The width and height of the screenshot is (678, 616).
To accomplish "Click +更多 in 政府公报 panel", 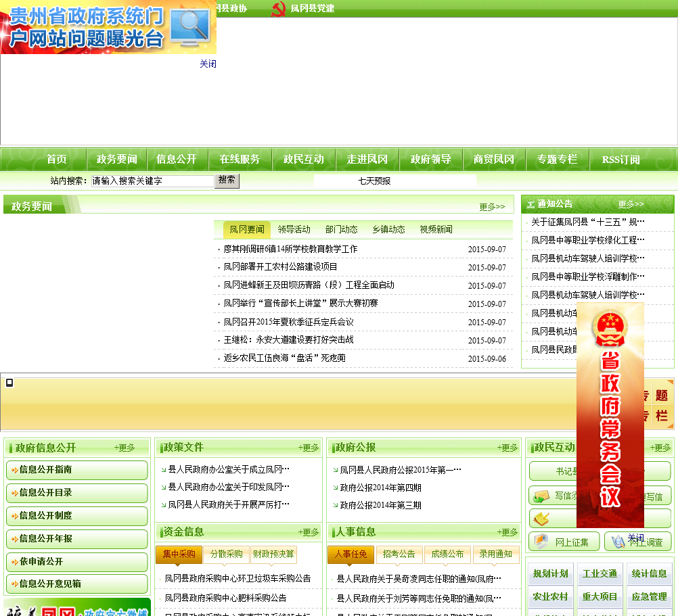I will pos(507,448).
